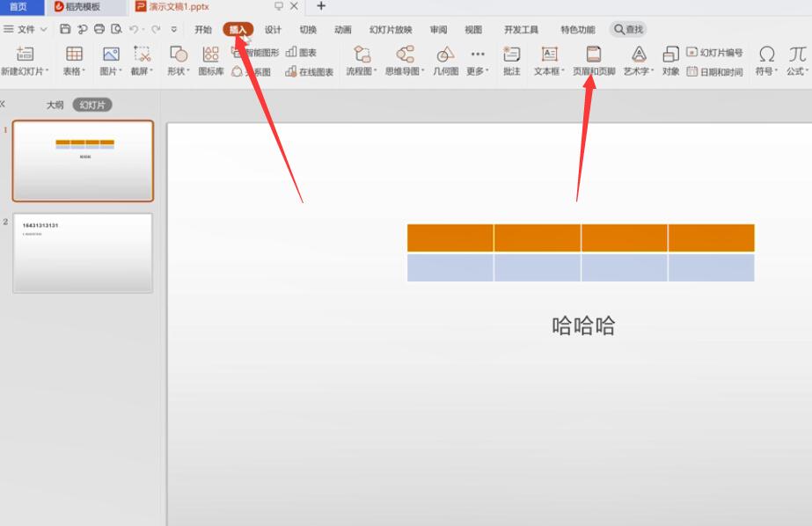812x526 pixels.
Task: Click the presentation mode icon in tab bar
Action: [x=279, y=6]
